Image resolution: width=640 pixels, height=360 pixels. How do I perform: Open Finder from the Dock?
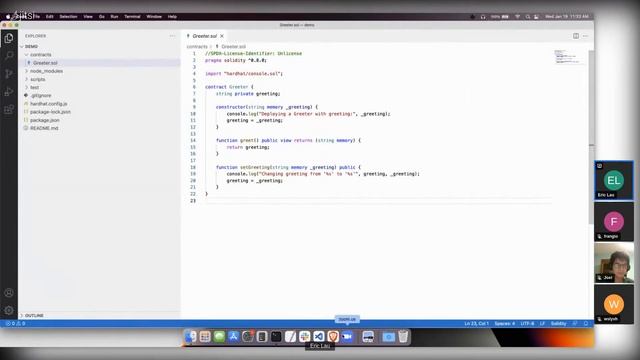191,336
